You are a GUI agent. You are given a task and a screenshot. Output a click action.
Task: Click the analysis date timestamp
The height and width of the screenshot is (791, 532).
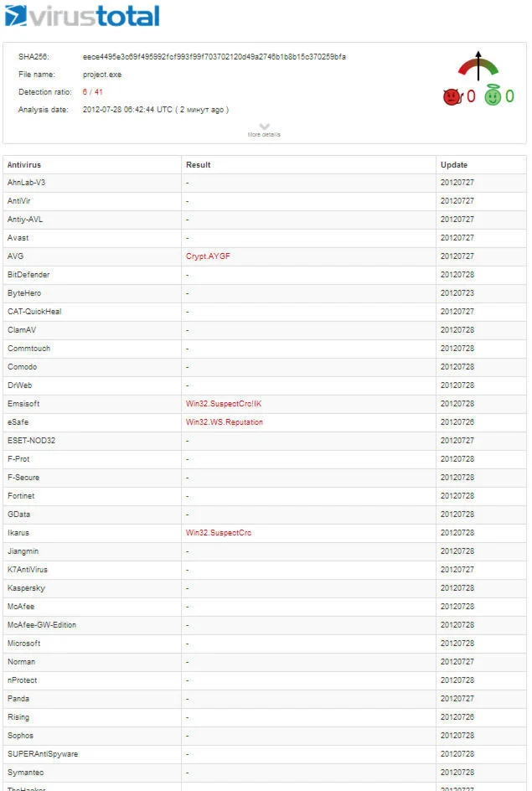tap(155, 110)
